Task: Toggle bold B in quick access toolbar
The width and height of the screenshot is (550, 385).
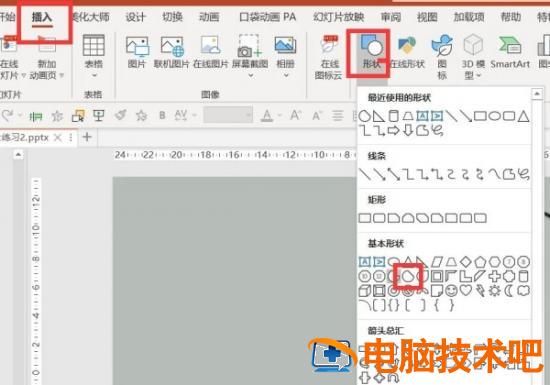Action: (162, 115)
